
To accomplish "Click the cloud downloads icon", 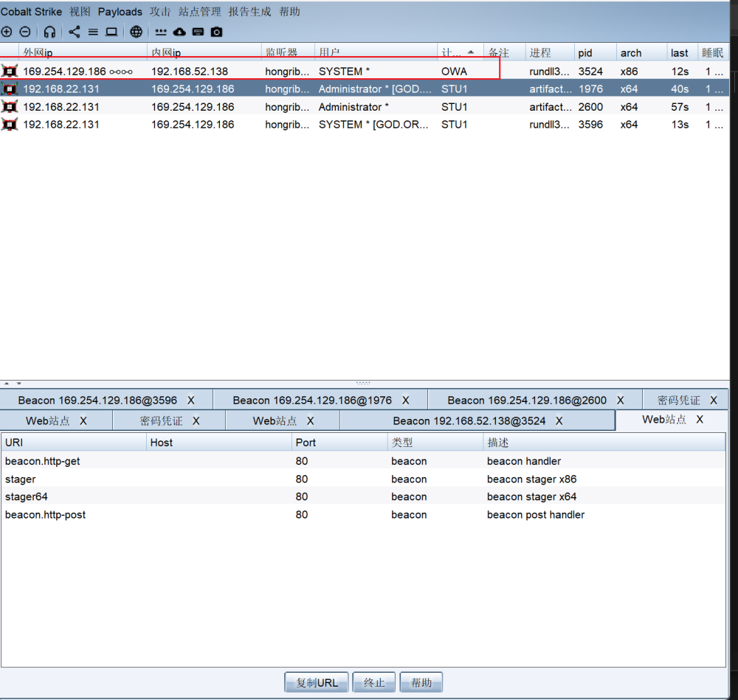I will coord(179,32).
